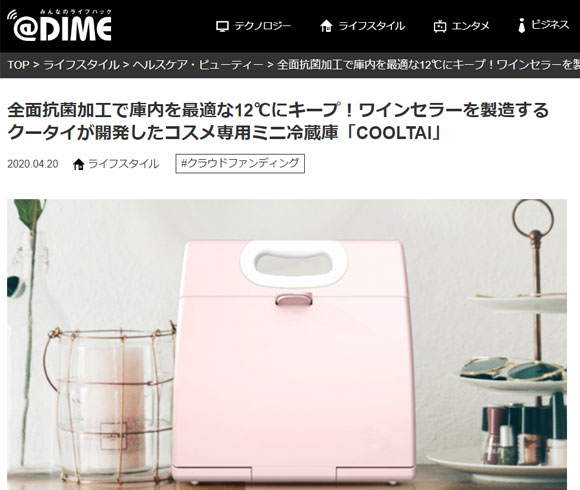Click the monitor icon beside テクノロジー
Screen dimensions: 580x490
222,26
